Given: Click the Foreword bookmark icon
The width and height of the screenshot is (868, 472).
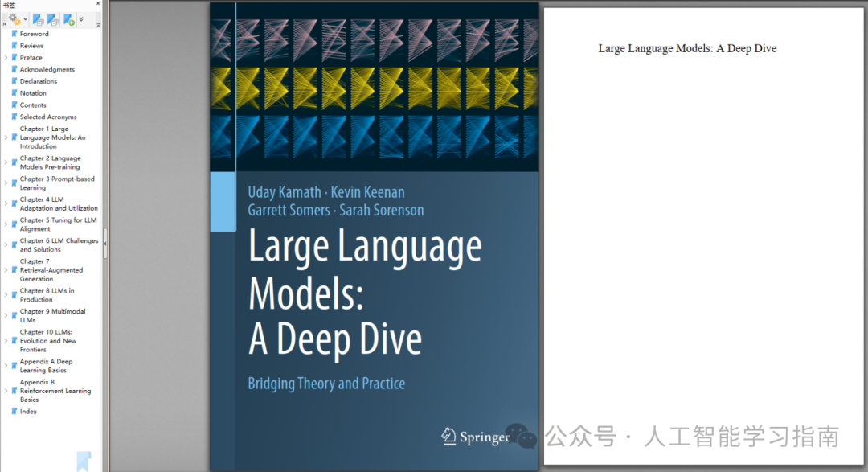Looking at the screenshot, I should (14, 34).
